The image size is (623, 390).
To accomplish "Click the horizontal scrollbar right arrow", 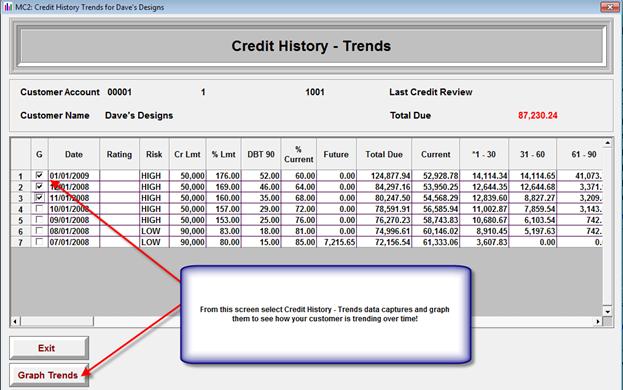I will click(598, 321).
